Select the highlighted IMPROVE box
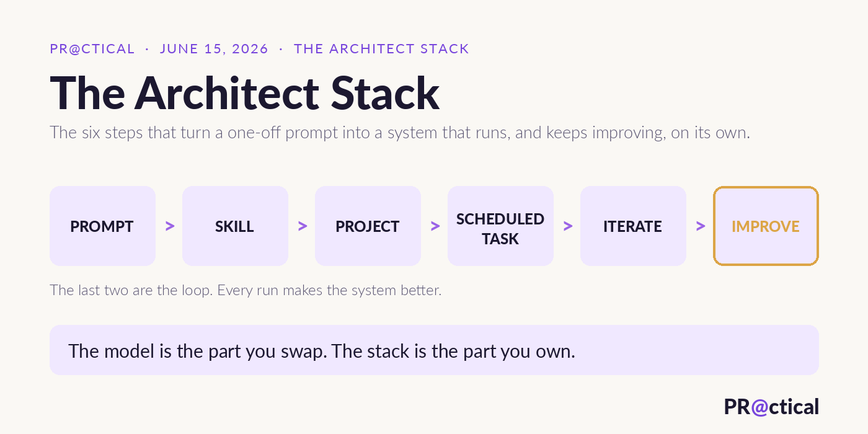Image resolution: width=868 pixels, height=434 pixels. coord(766,226)
